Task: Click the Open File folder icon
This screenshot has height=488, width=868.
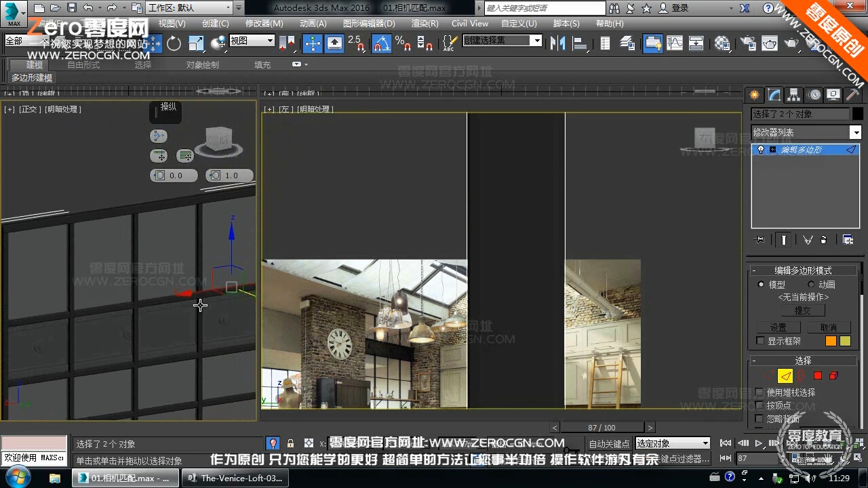Action: 56,8
